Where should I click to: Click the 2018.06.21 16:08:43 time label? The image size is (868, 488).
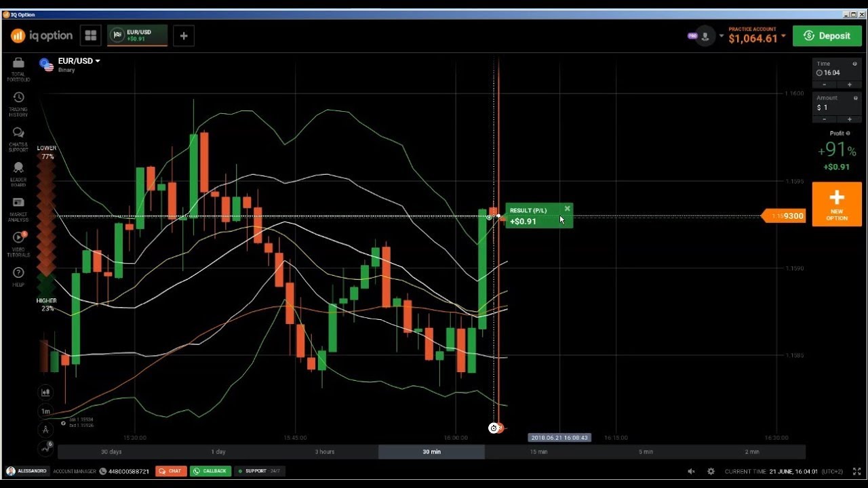pos(559,438)
